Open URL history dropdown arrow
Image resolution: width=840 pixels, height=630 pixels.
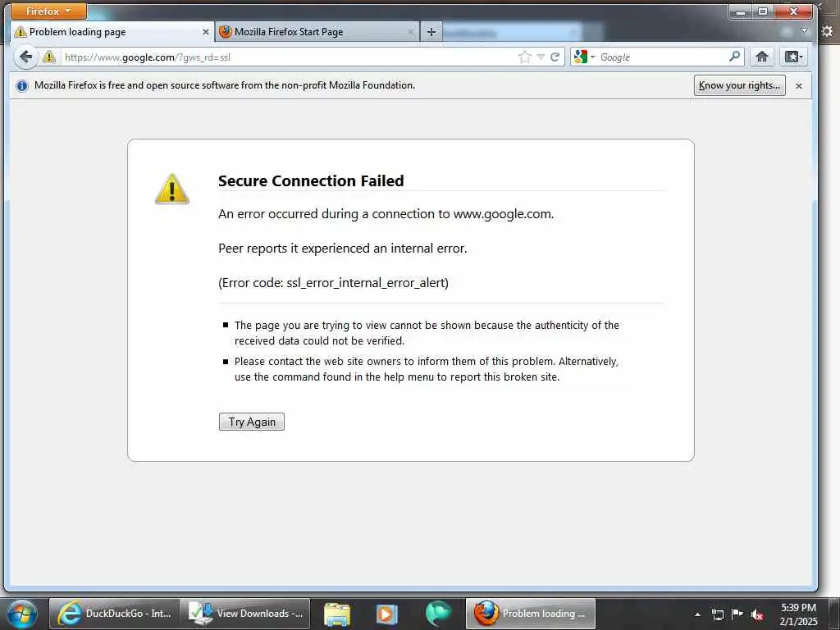point(541,57)
